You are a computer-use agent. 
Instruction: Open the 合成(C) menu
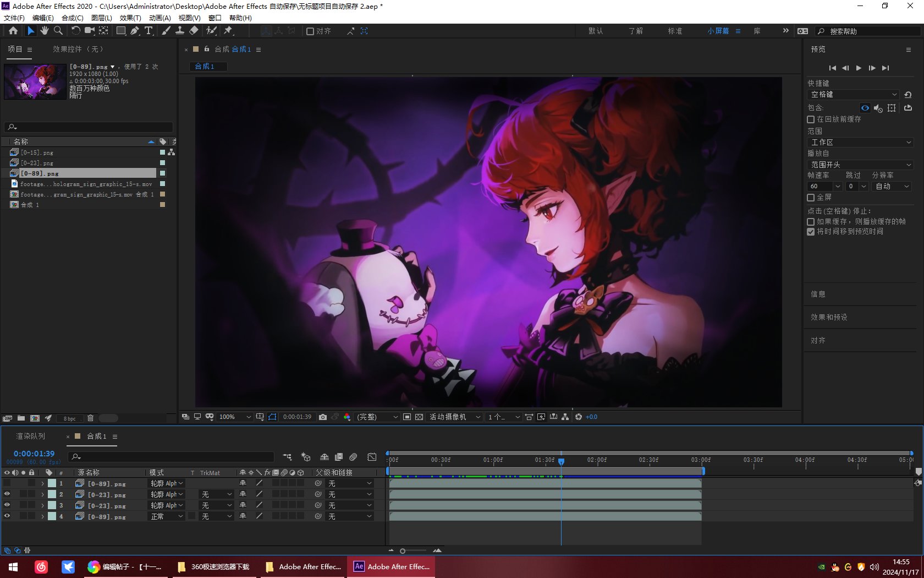click(73, 18)
